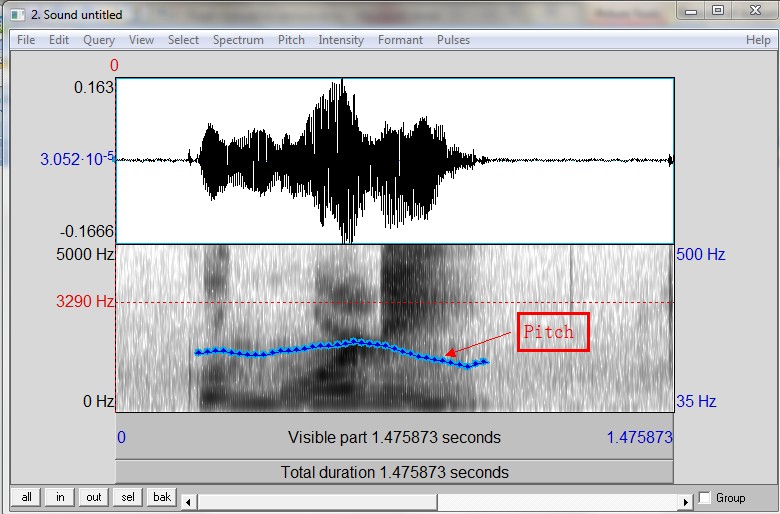This screenshot has width=780, height=514.
Task: Open the Query menu
Action: click(99, 40)
